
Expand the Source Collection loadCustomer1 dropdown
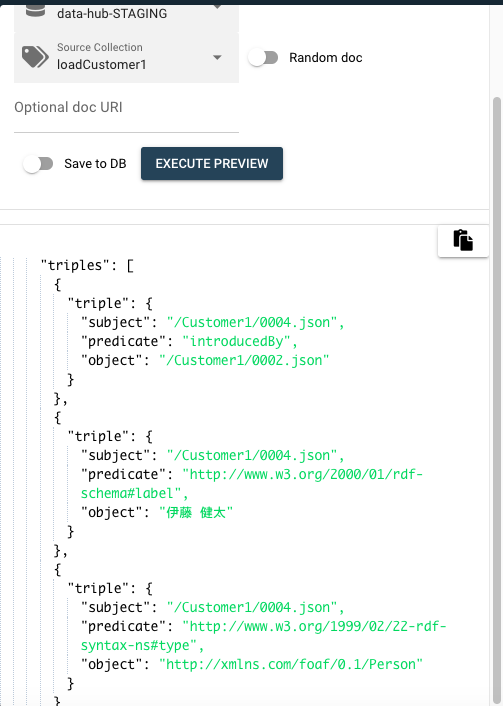(127, 57)
